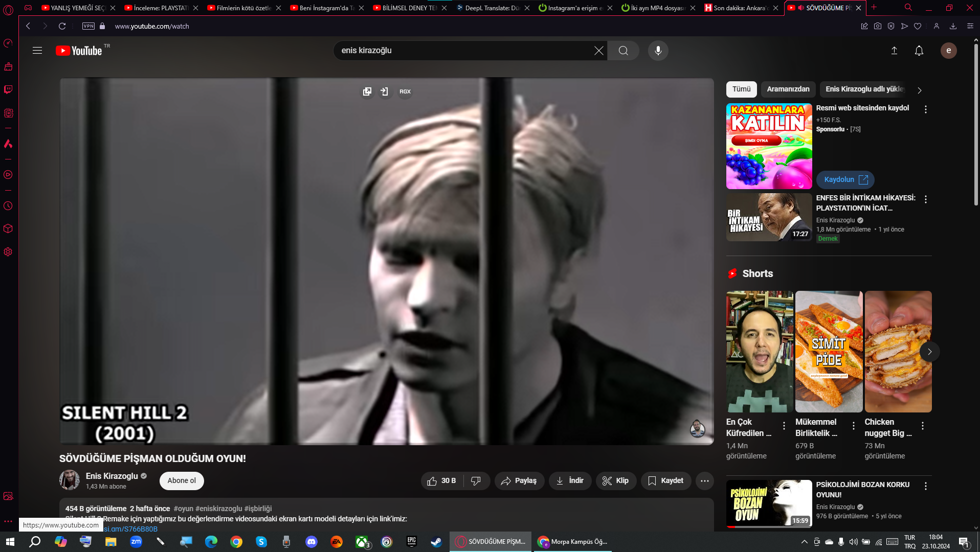Download the video with İndir
The width and height of the screenshot is (980, 552).
[x=570, y=481]
